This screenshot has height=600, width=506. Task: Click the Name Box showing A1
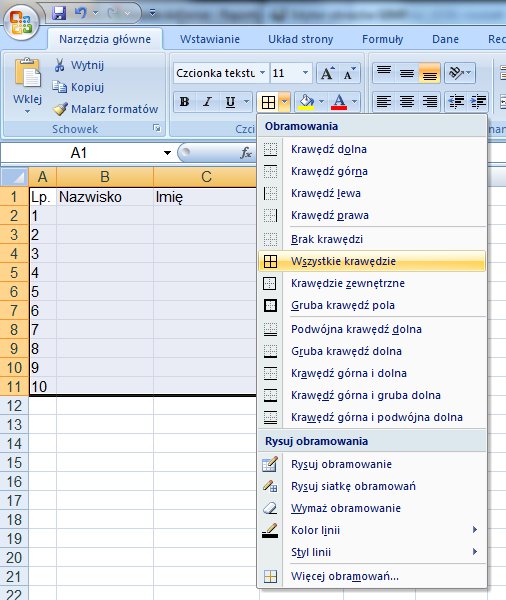coord(87,153)
